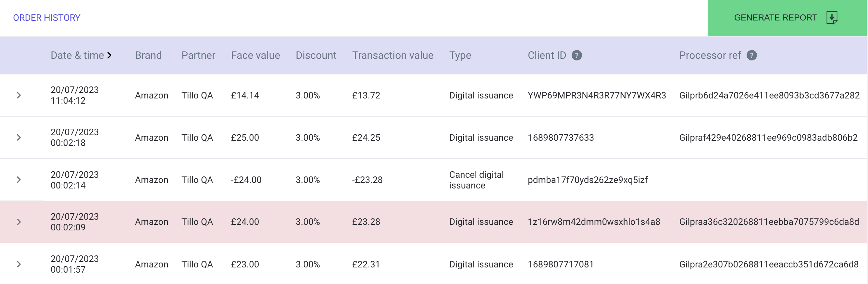Select the Client ID YWP69MPR3N4R3R77NY7WX4R3 cell
868x284 pixels.
597,96
